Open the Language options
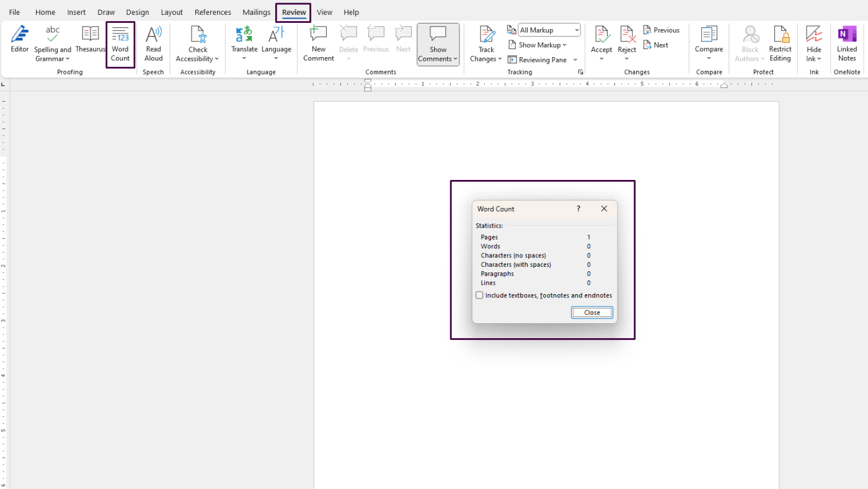The height and width of the screenshot is (489, 868). 276,43
